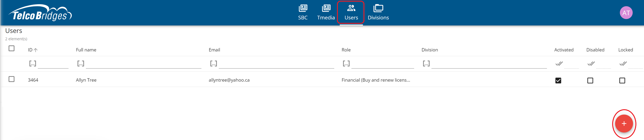Go to the Divisions tab
This screenshot has width=644, height=140.
click(x=378, y=12)
